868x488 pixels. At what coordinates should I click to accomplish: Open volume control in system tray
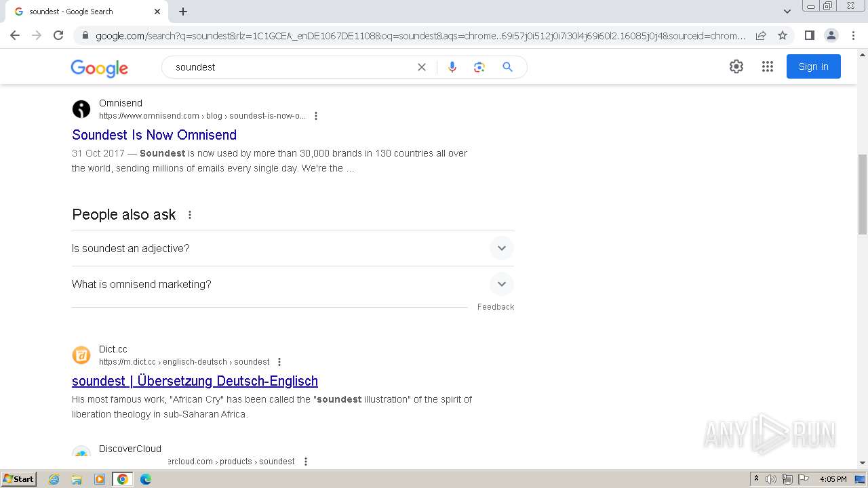pyautogui.click(x=771, y=479)
